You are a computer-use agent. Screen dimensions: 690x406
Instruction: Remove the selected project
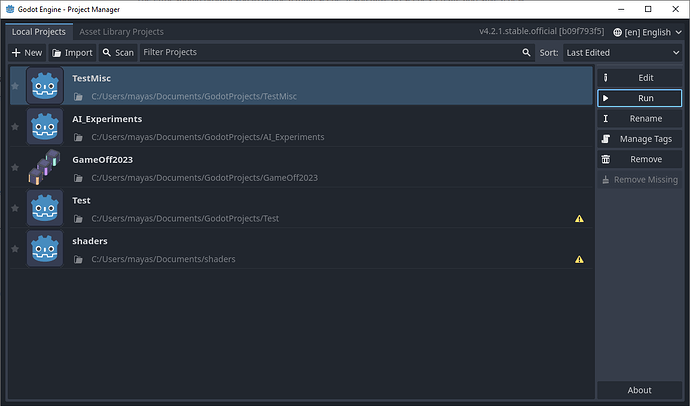639,159
